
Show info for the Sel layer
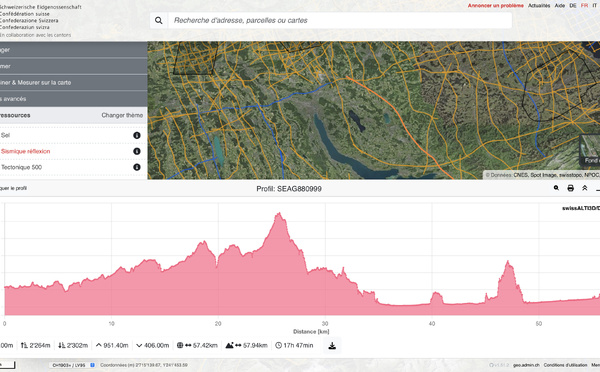coord(137,135)
